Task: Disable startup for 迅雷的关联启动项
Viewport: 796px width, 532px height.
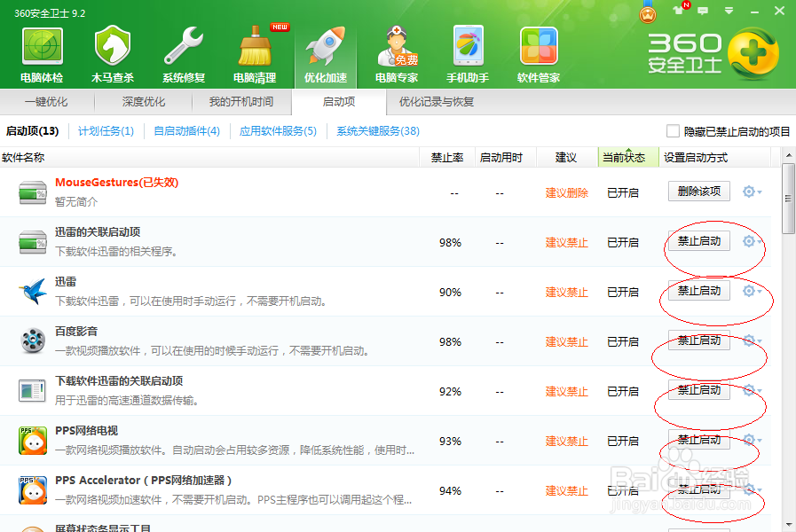Action: pos(698,240)
